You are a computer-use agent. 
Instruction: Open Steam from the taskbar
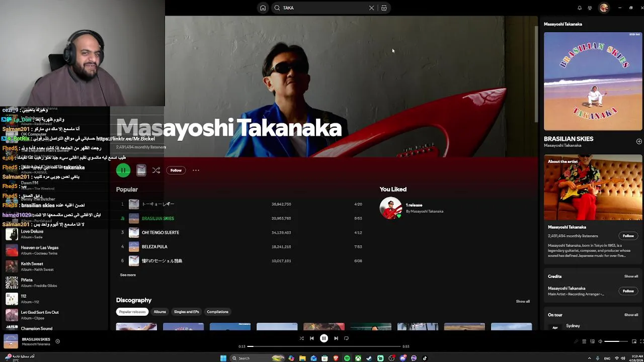pyautogui.click(x=369, y=358)
